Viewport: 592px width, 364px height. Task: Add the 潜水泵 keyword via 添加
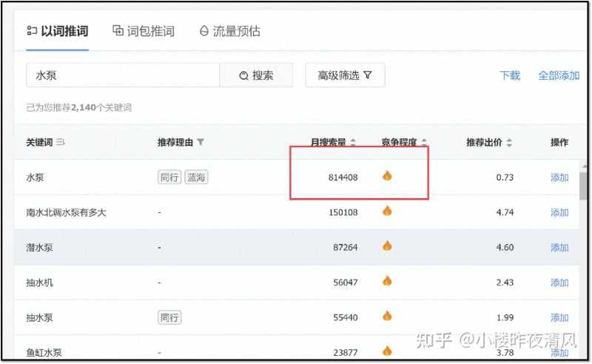click(x=559, y=248)
